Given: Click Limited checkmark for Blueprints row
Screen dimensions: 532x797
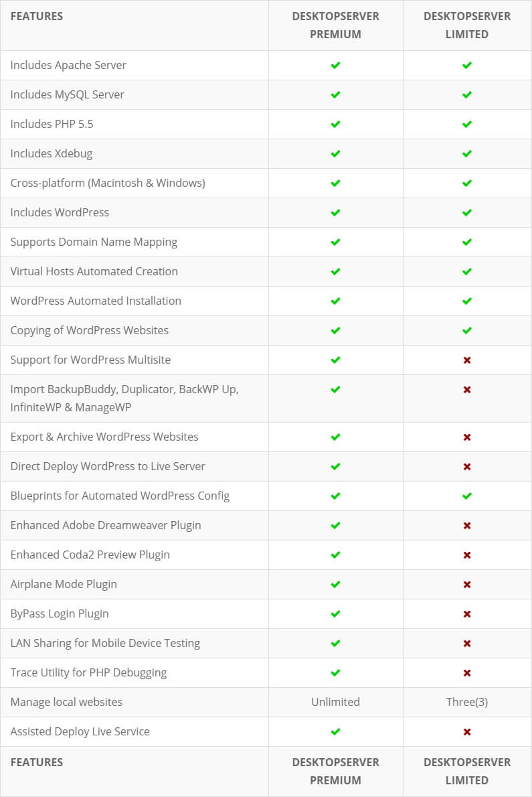Looking at the screenshot, I should [x=467, y=496].
